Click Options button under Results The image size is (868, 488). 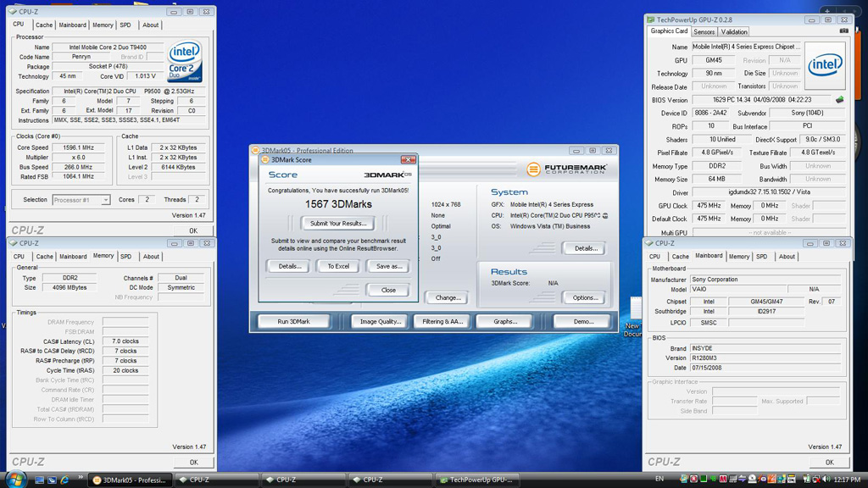[x=585, y=297]
